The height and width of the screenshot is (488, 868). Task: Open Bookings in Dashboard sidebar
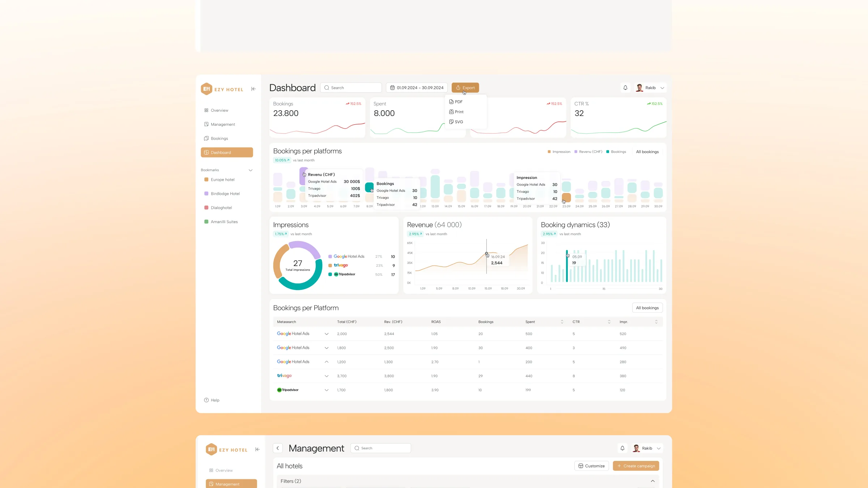[227, 138]
